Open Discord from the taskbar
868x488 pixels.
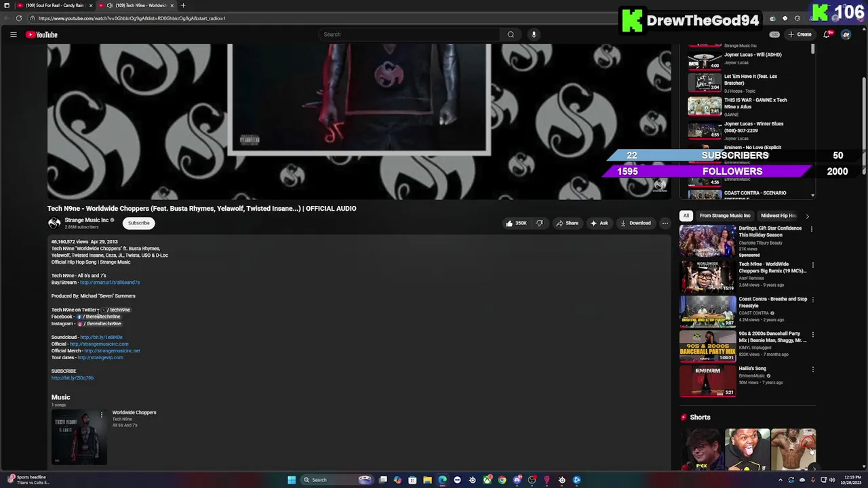click(x=517, y=480)
